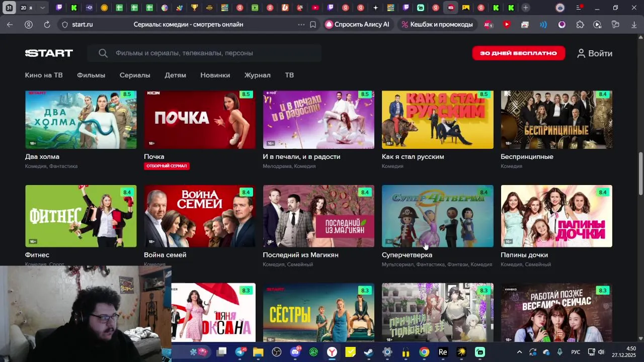This screenshot has height=362, width=644.
Task: Open the Папины дочки poster
Action: tap(556, 216)
